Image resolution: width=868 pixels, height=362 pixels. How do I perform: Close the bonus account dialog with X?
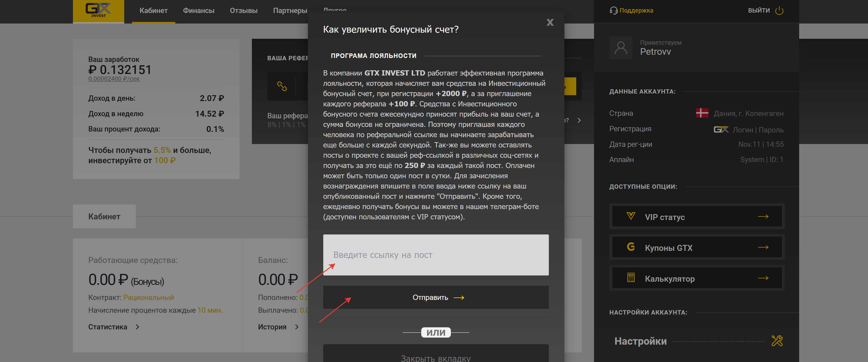(550, 22)
